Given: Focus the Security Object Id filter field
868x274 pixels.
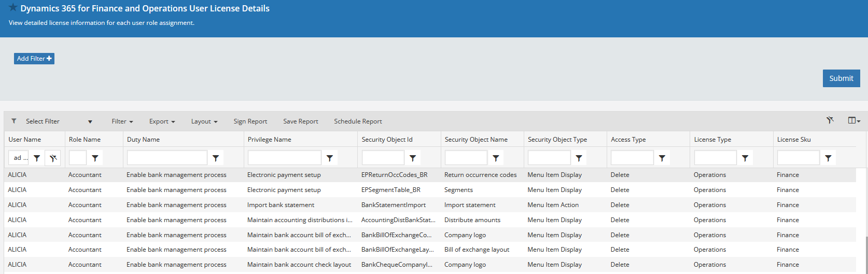Looking at the screenshot, I should [x=383, y=158].
